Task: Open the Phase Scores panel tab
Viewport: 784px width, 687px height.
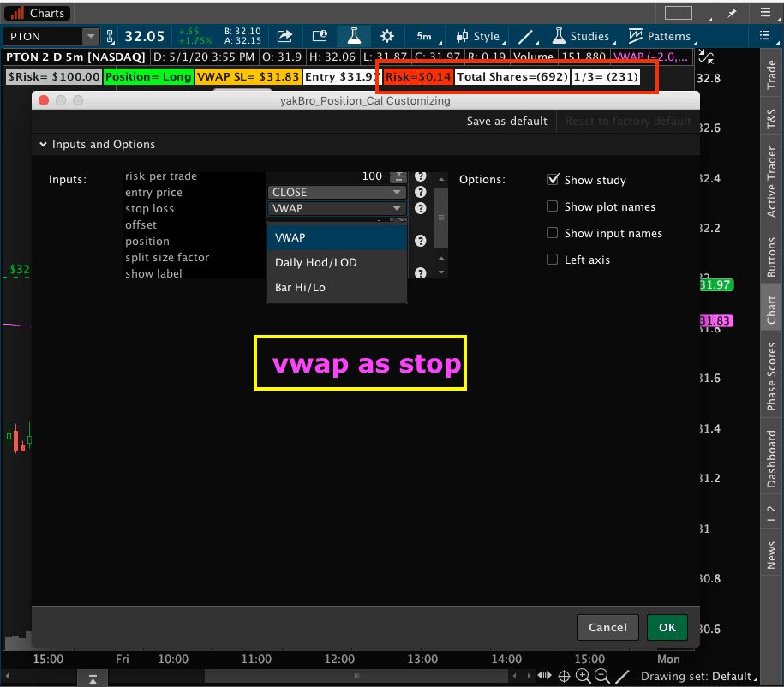Action: pos(770,375)
